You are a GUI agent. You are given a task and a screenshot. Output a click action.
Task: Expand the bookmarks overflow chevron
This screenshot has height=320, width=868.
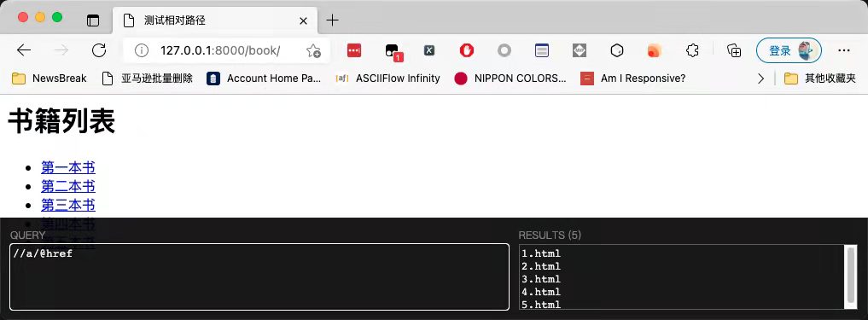coord(760,79)
